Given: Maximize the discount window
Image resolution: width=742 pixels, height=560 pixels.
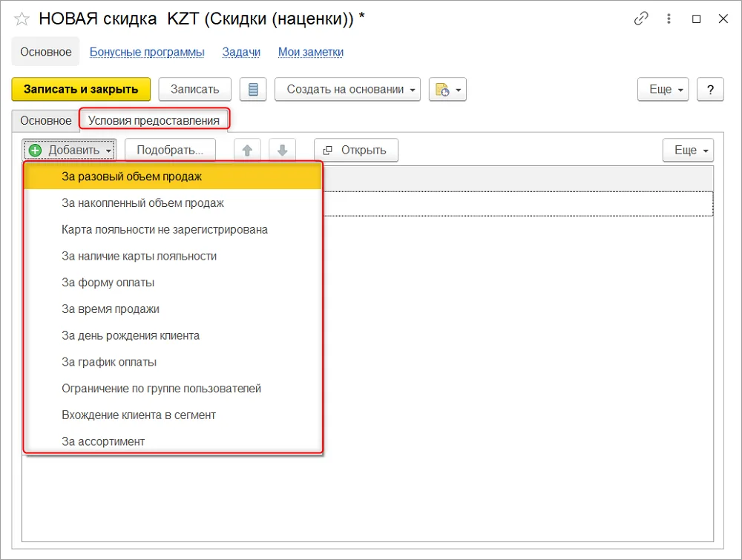Looking at the screenshot, I should click(x=696, y=19).
